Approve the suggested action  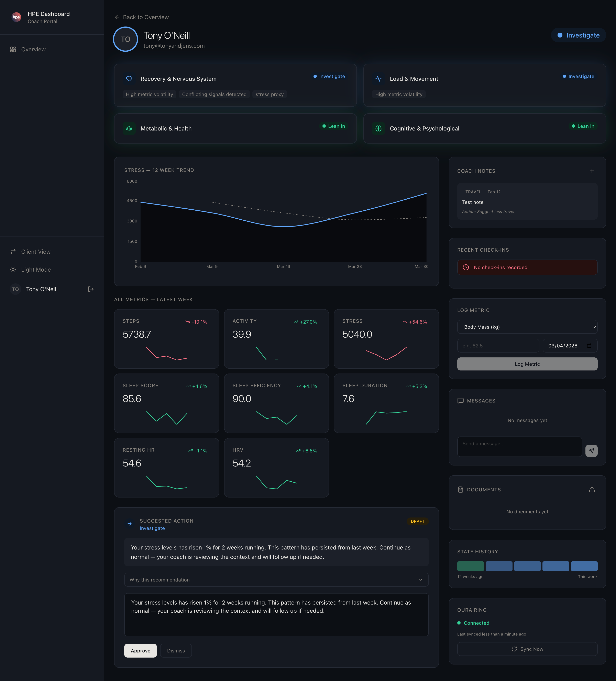140,651
